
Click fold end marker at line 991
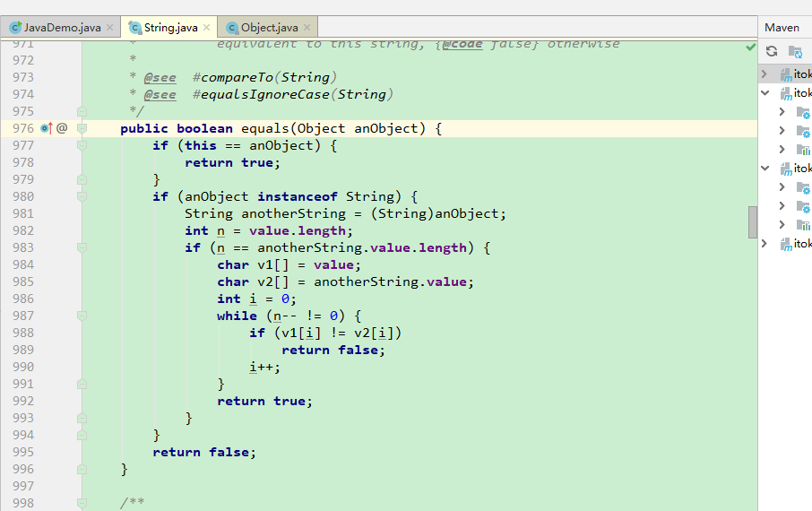pos(82,384)
